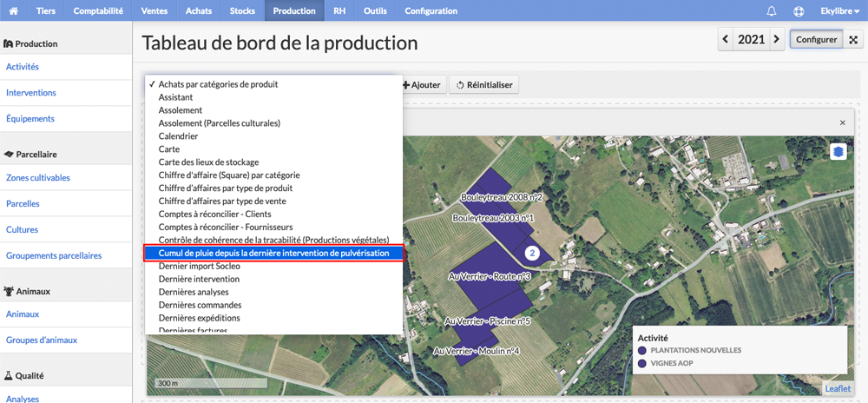Click VIGNES AOP legend swatch

pyautogui.click(x=642, y=364)
